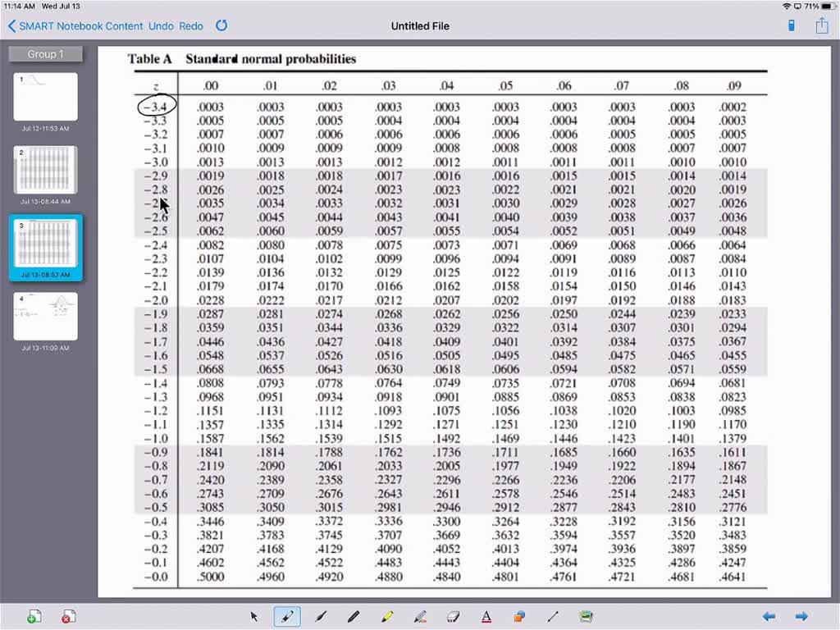This screenshot has height=630, width=840.
Task: Delete the current page
Action: coord(69,615)
